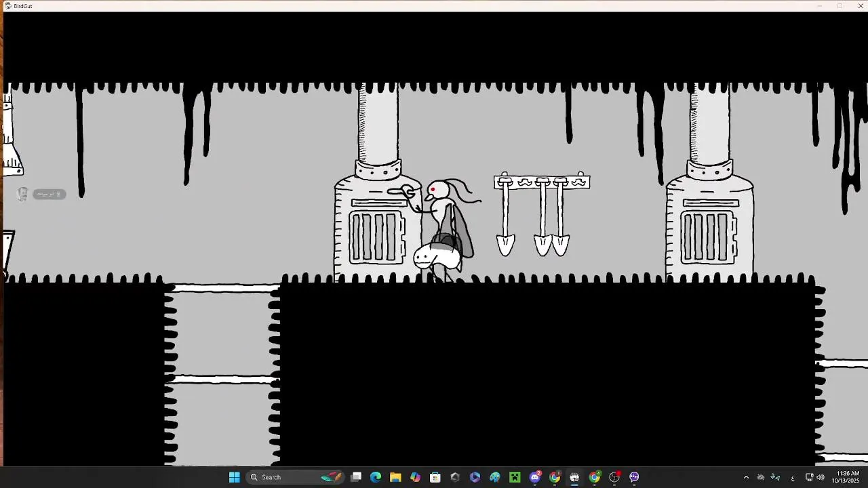Open the grey cube taskbar icon

[x=455, y=477]
